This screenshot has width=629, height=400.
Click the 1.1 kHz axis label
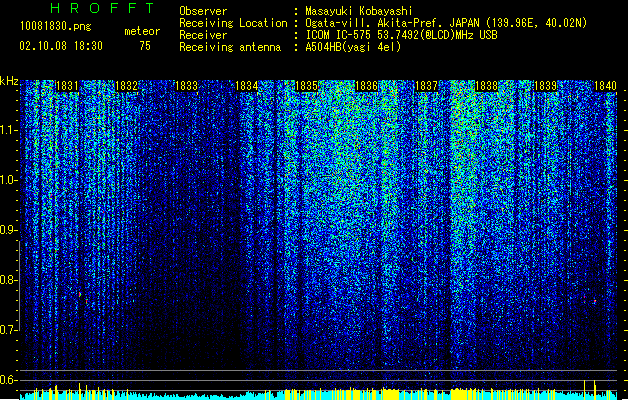[x=9, y=130]
